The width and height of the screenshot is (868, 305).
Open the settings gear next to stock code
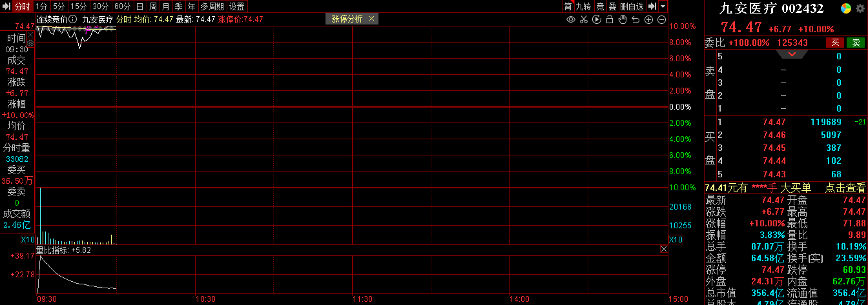click(x=859, y=8)
